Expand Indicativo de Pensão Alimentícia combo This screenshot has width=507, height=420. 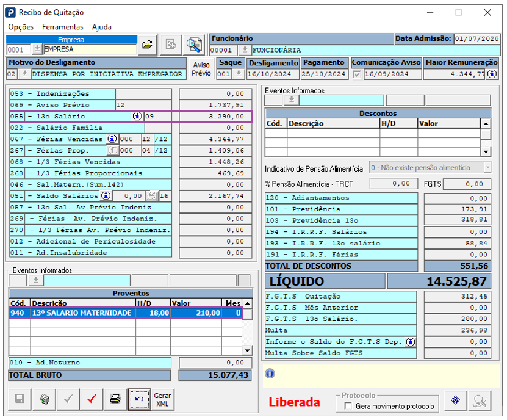click(x=487, y=168)
